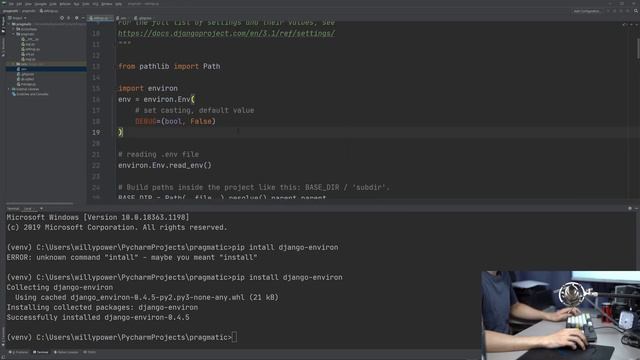Open the Edit menu
Viewport: 640px width, 360px height.
tap(19, 4)
